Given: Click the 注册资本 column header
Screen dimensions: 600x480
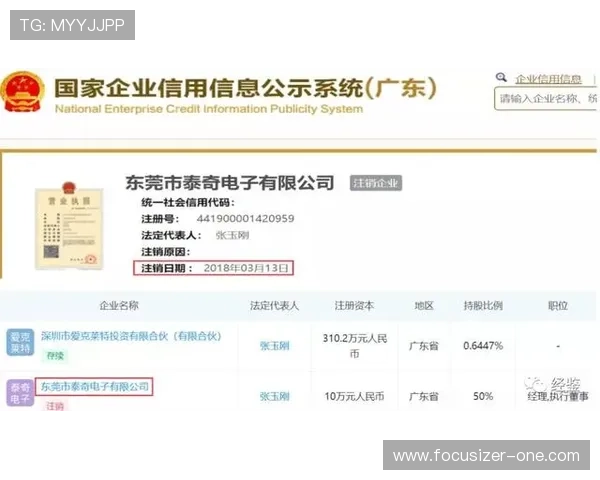Looking at the screenshot, I should [x=354, y=305].
